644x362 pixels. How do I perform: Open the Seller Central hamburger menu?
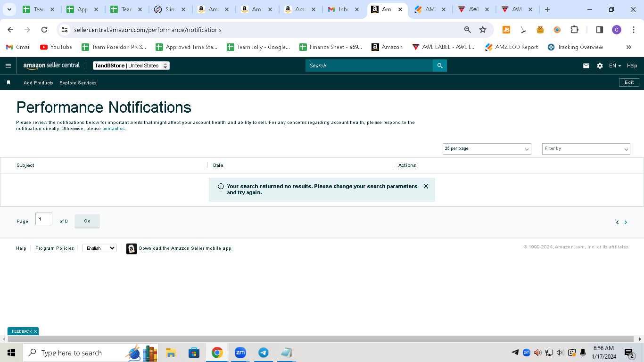[8, 66]
